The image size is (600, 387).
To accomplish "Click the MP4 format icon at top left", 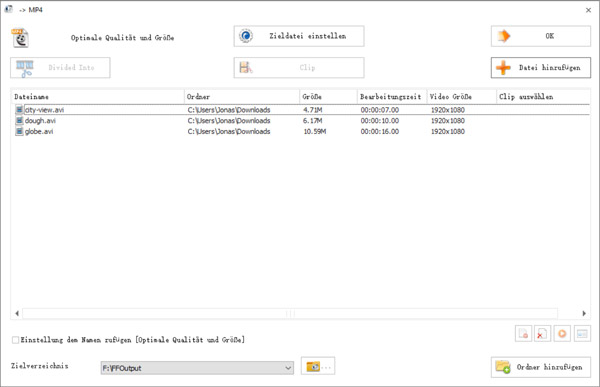I will pyautogui.click(x=20, y=38).
